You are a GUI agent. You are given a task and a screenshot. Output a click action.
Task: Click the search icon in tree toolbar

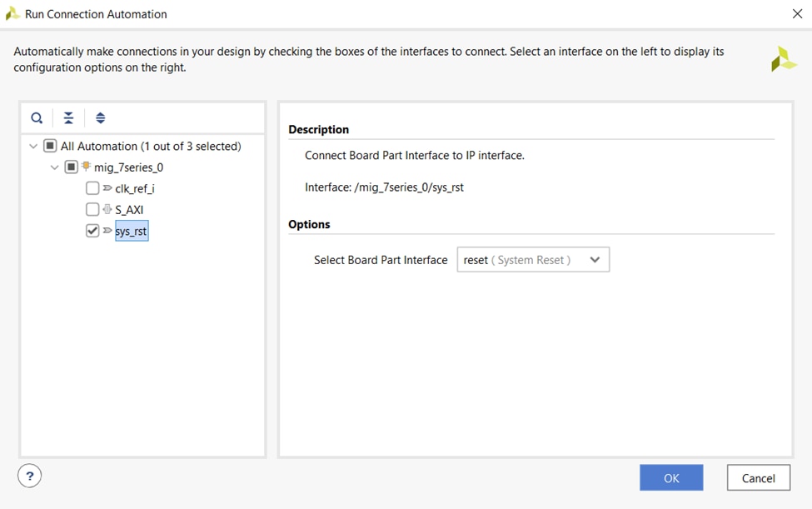coord(37,118)
